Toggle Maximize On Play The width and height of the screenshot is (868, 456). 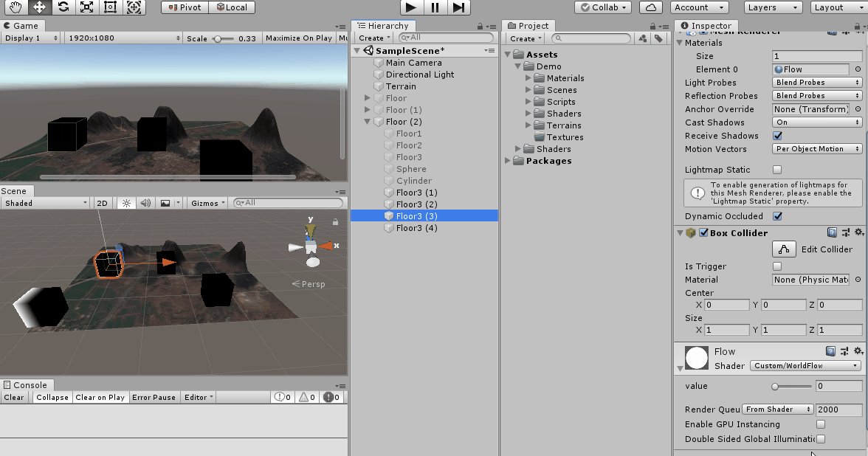coord(299,38)
